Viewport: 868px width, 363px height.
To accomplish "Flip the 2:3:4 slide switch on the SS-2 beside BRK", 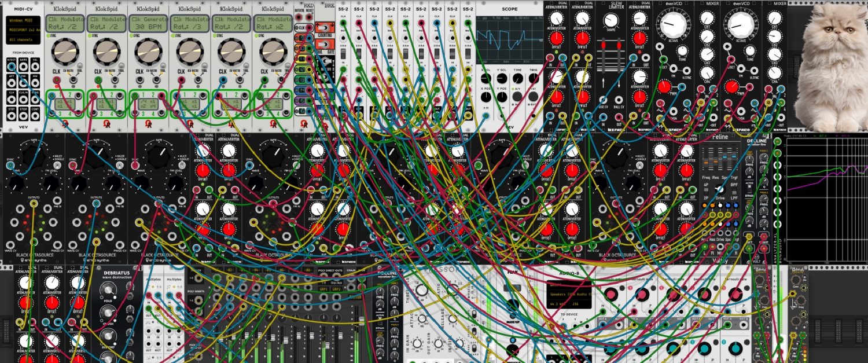I will pyautogui.click(x=343, y=54).
